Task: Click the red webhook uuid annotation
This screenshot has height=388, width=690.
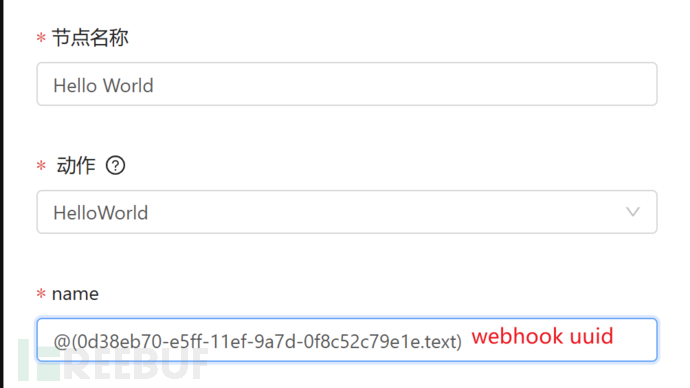Action: (542, 336)
